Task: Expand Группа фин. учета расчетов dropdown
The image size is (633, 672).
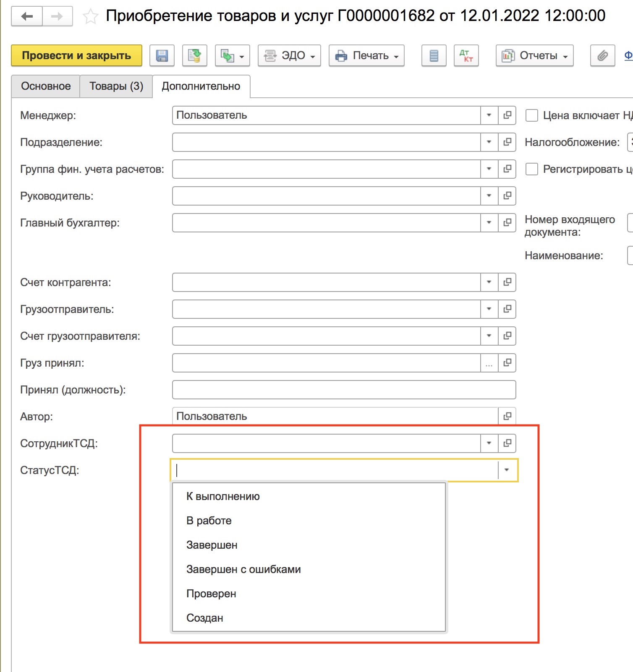Action: 489,169
